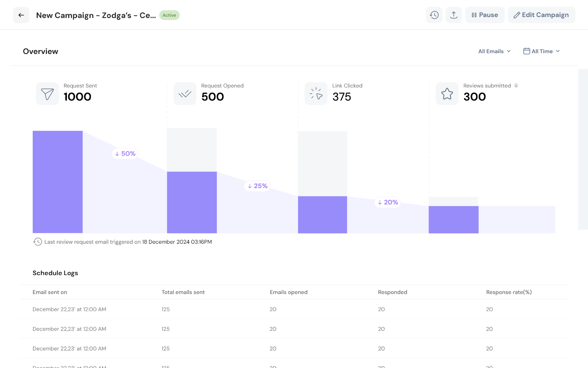Click the back arrow button

click(x=21, y=15)
